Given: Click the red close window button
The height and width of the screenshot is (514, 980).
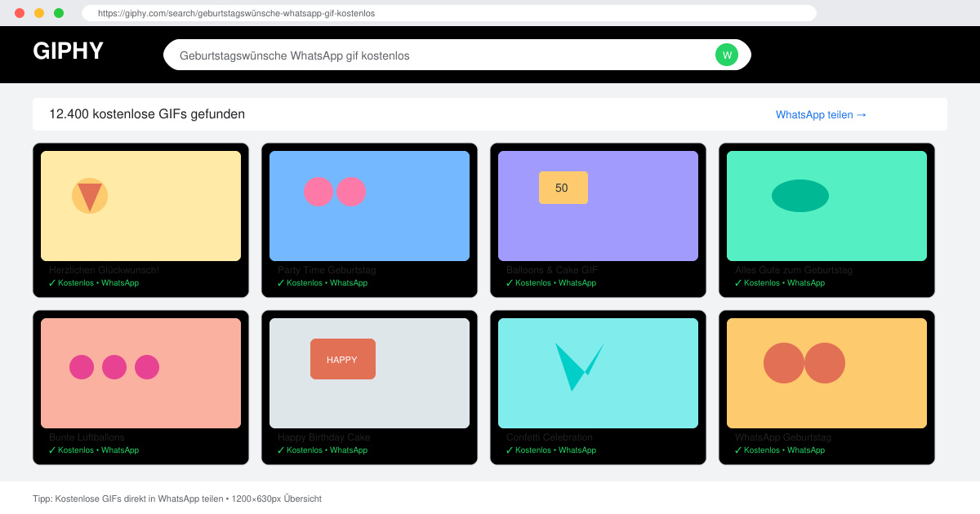Looking at the screenshot, I should tap(20, 13).
